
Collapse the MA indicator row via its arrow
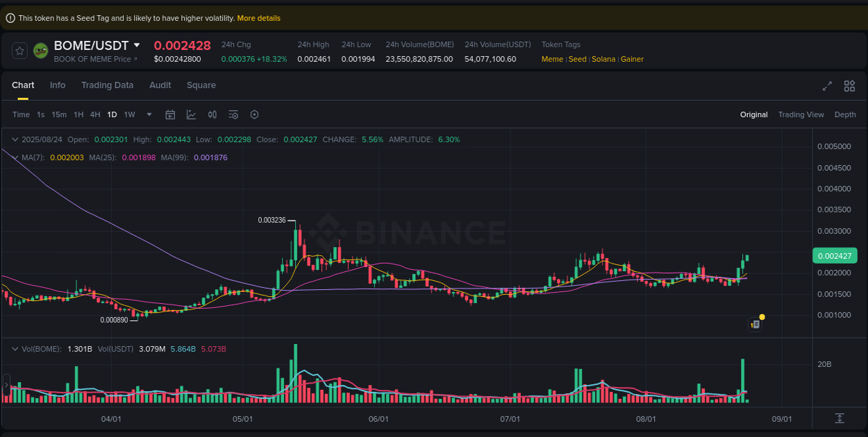[14, 157]
